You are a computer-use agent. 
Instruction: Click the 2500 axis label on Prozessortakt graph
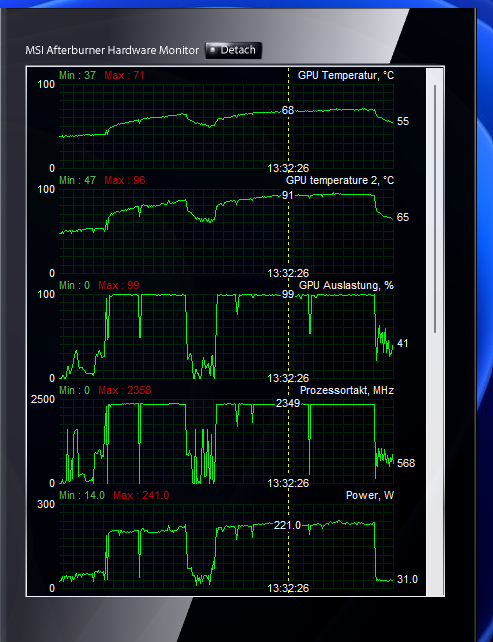43,399
